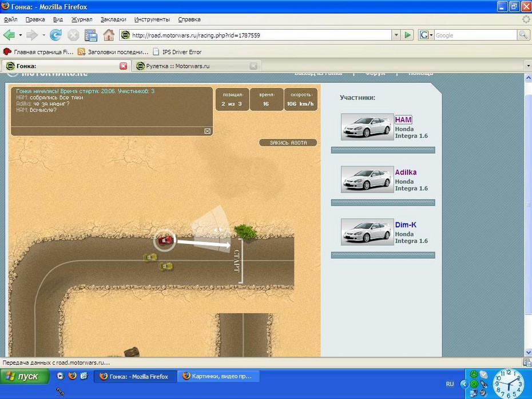Viewport: 532px width, 399px height.
Task: Focus the Google search field
Action: (476, 35)
